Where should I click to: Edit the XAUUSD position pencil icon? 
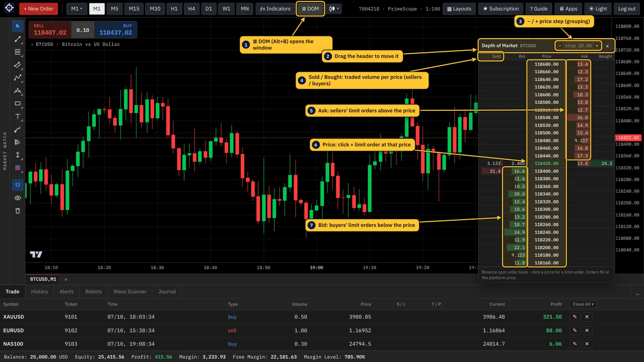575,317
